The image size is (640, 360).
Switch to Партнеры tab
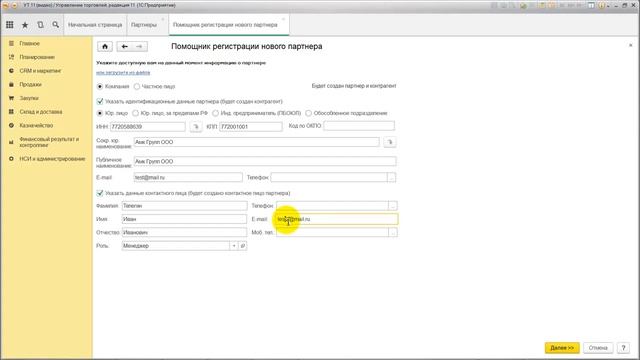pos(144,25)
